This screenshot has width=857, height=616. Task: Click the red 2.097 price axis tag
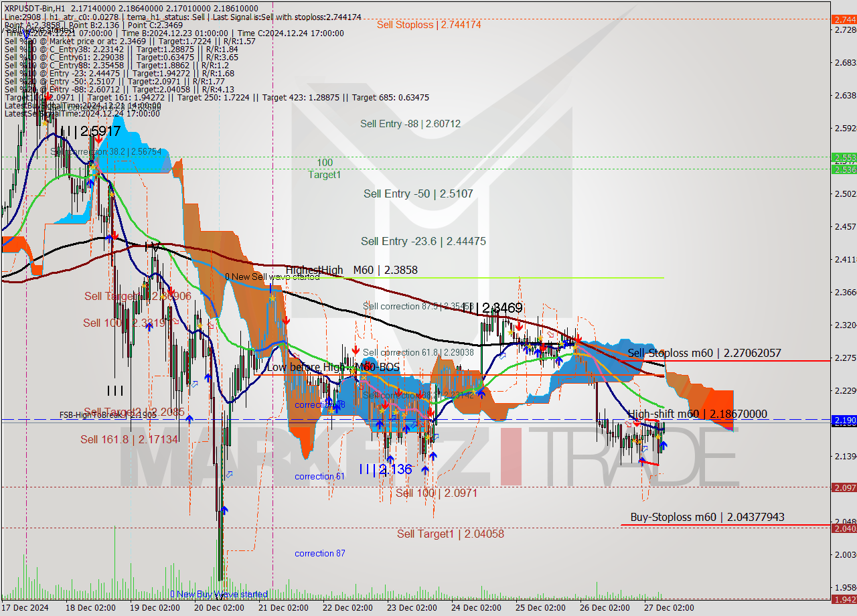(844, 487)
